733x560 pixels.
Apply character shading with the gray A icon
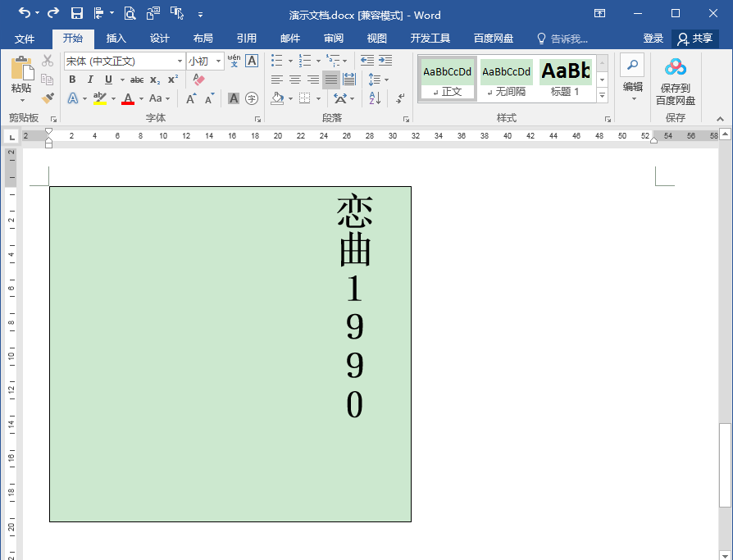[234, 98]
